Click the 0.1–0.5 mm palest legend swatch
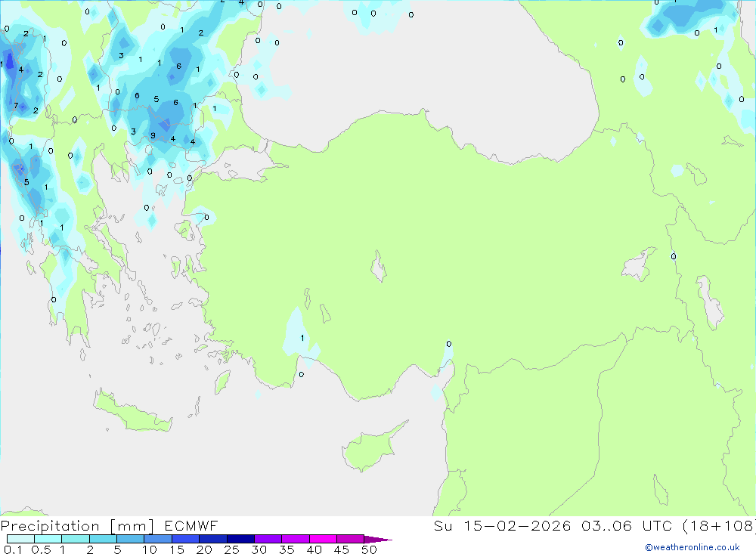Viewport: 756px width, 554px height. tap(20, 539)
